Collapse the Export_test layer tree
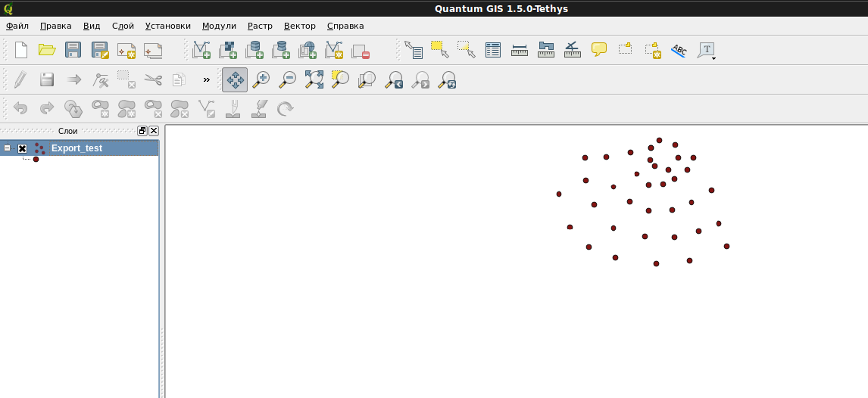868x398 pixels. [x=8, y=148]
